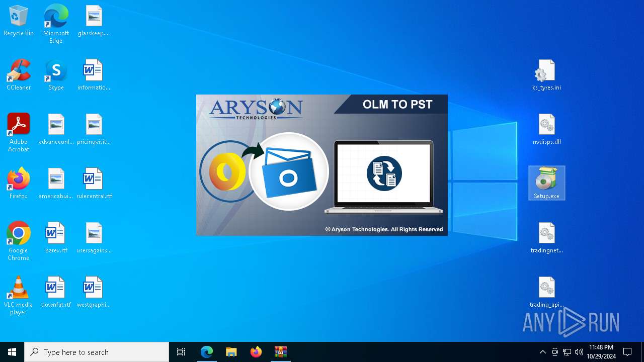Select nvdisps.dll file icon
This screenshot has height=362, width=644.
(546, 130)
